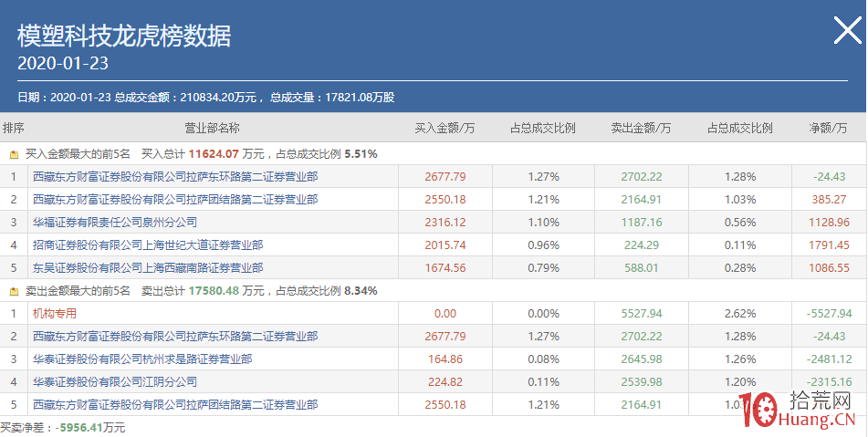Close the 模塑科技龙虎榜数据 dialog
Viewport: 868px width, 437px height.
tap(847, 32)
